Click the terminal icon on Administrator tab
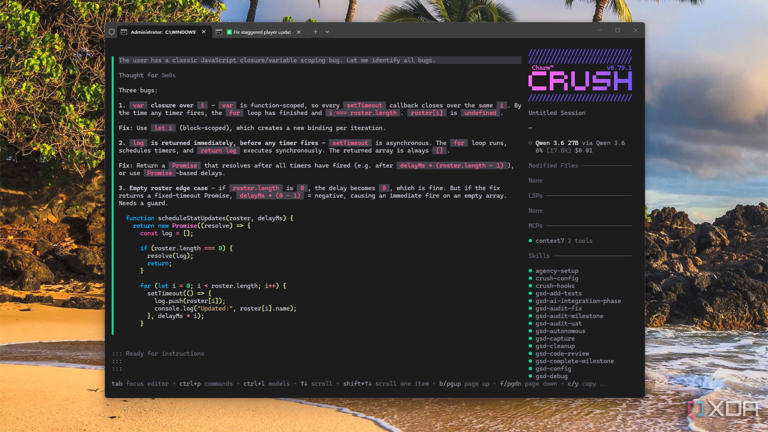This screenshot has height=432, width=768. click(x=124, y=32)
